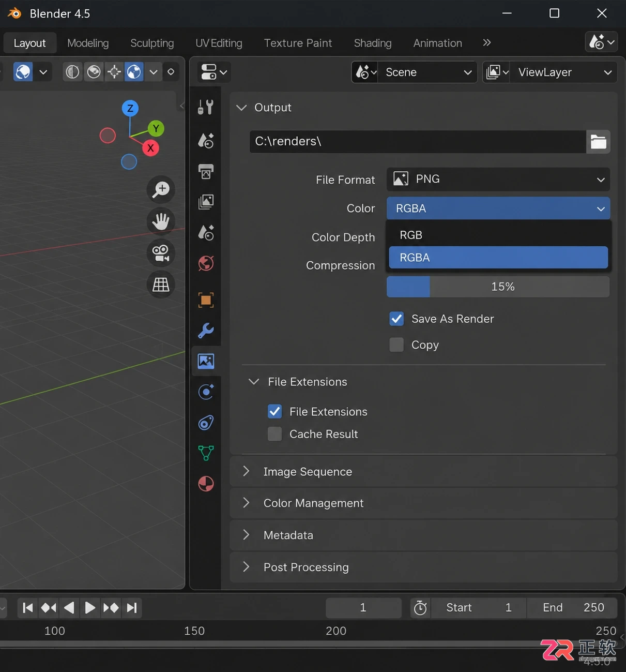Switch orthographic perspective grid icon
This screenshot has width=626, height=672.
pos(161,285)
